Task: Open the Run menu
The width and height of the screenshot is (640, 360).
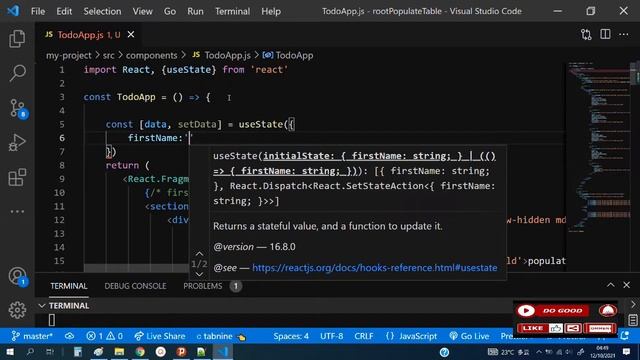Action: point(195,11)
